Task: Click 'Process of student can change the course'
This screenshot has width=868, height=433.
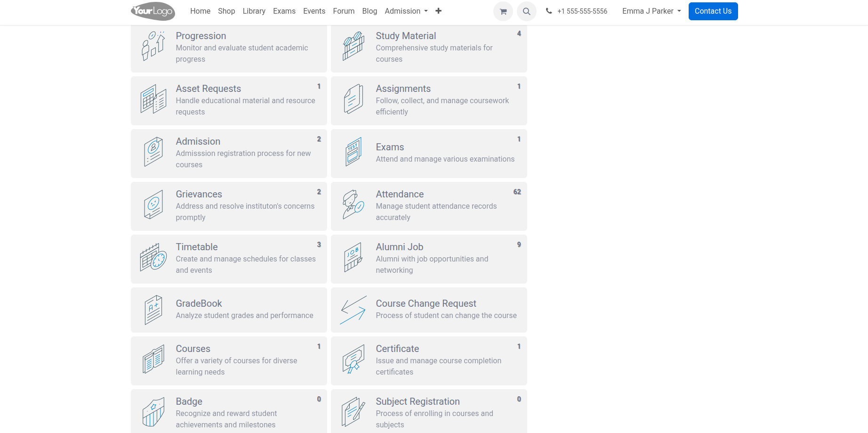Action: pos(446,315)
